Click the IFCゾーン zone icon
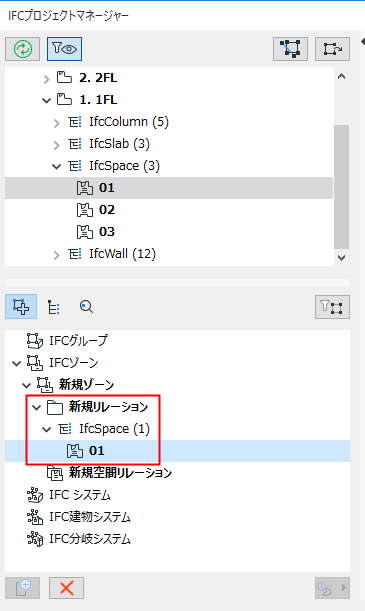This screenshot has width=365, height=611. 35,363
